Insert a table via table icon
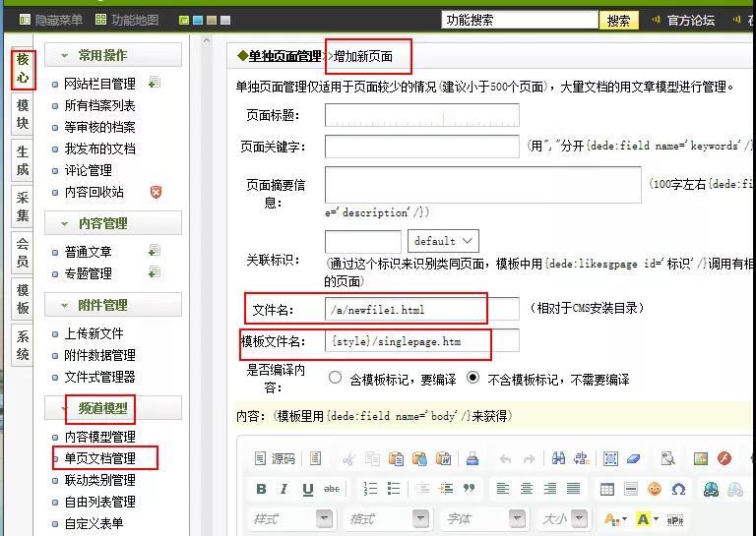The image size is (756, 536). 607,490
